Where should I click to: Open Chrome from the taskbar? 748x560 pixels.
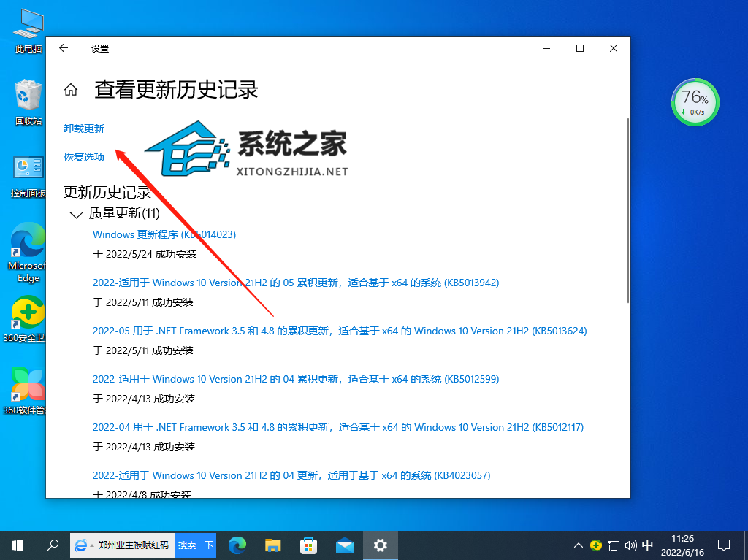coord(239,545)
